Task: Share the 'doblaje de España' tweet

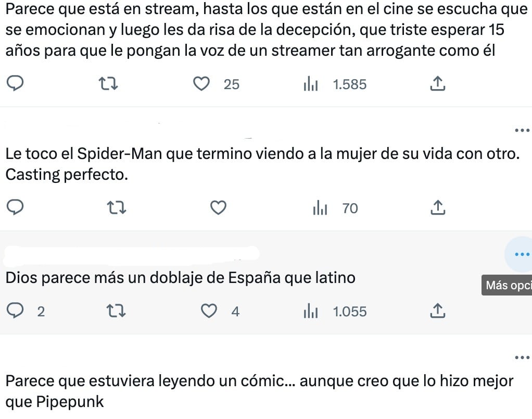Action: [438, 311]
